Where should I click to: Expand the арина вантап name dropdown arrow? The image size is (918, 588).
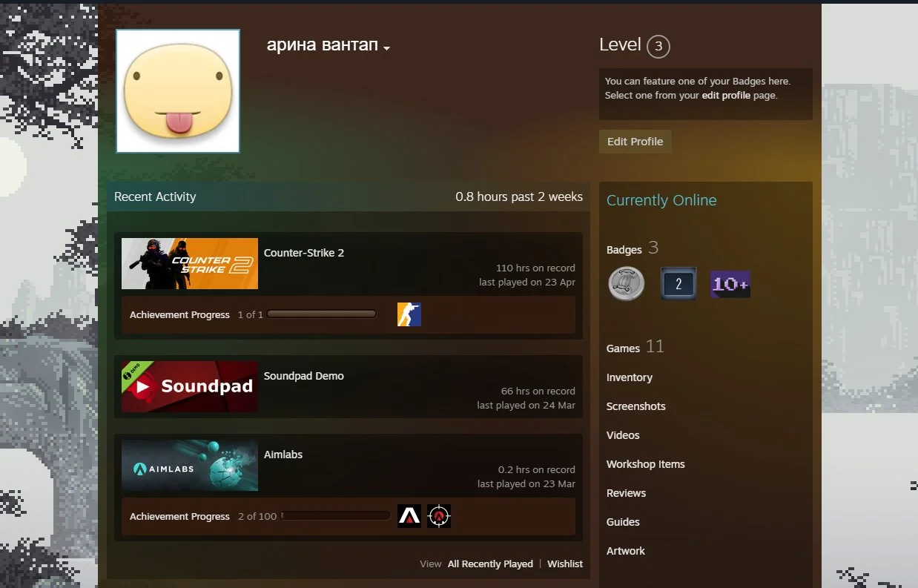[x=386, y=48]
